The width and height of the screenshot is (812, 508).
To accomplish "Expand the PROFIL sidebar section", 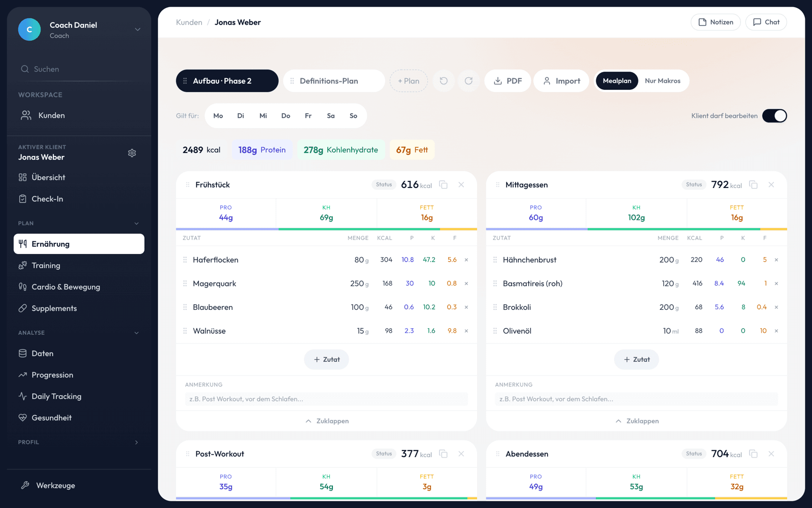I will pos(136,442).
